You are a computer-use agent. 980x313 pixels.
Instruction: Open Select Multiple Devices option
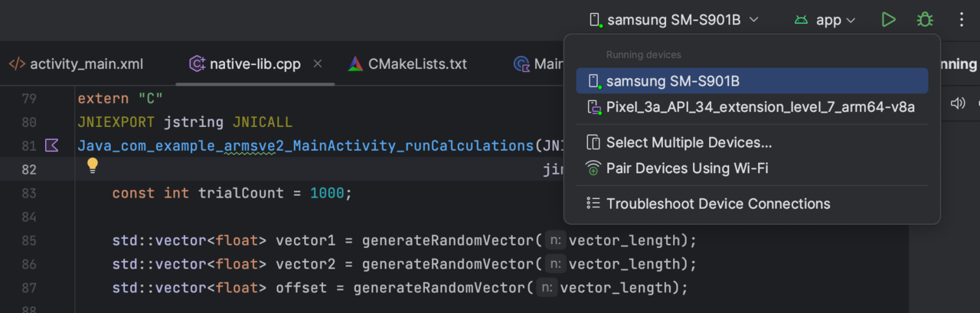688,142
